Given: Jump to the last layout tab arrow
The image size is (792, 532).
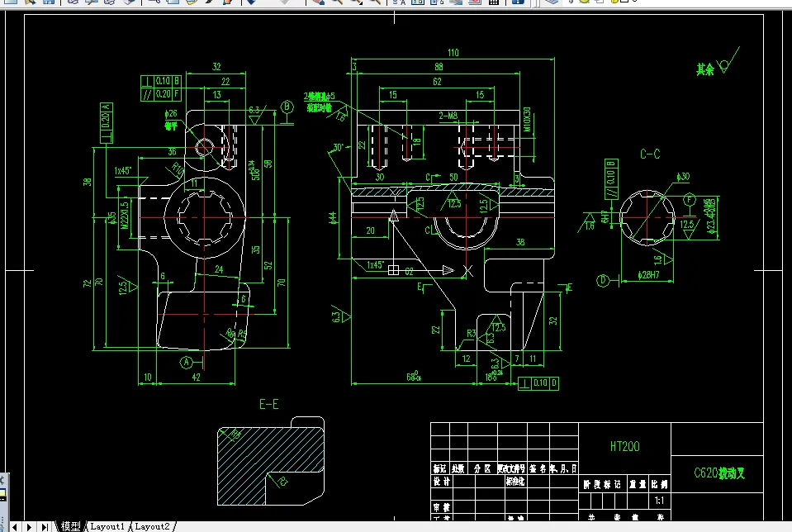Looking at the screenshot, I should 45,527.
